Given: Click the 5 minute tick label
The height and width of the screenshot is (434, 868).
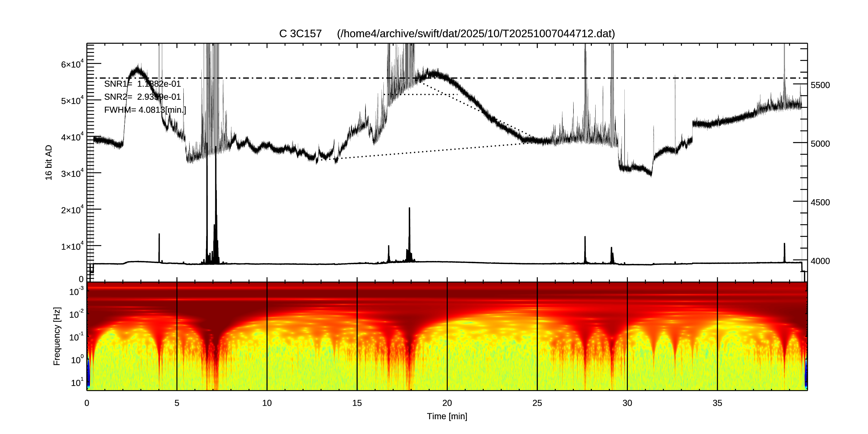Looking at the screenshot, I should (x=177, y=403).
